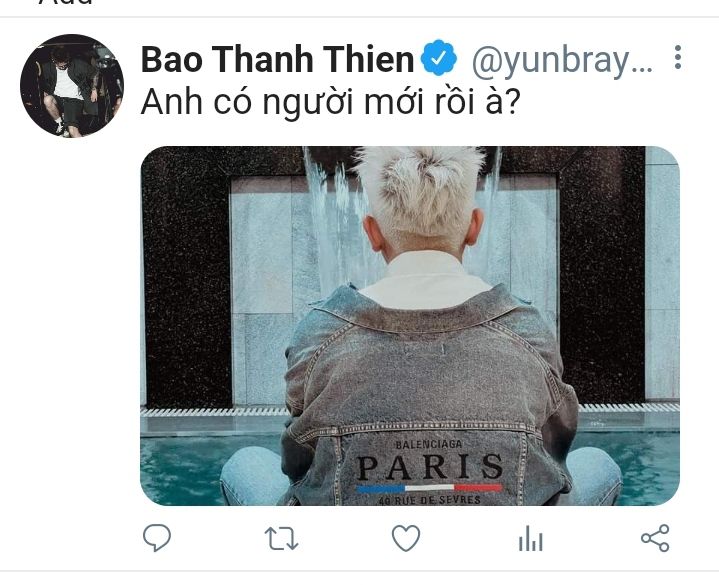This screenshot has width=719, height=585.
Task: Like the tweet with the heart icon
Action: [x=406, y=538]
